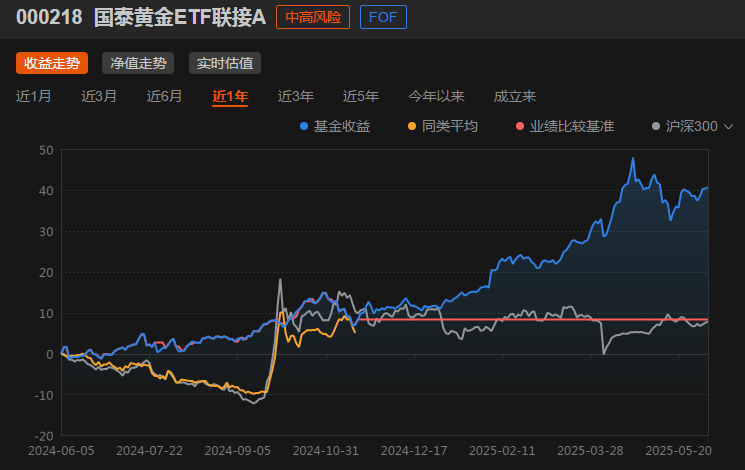The image size is (745, 470).
Task: Click x-axis date 2024-07-22
Action: coord(150,451)
